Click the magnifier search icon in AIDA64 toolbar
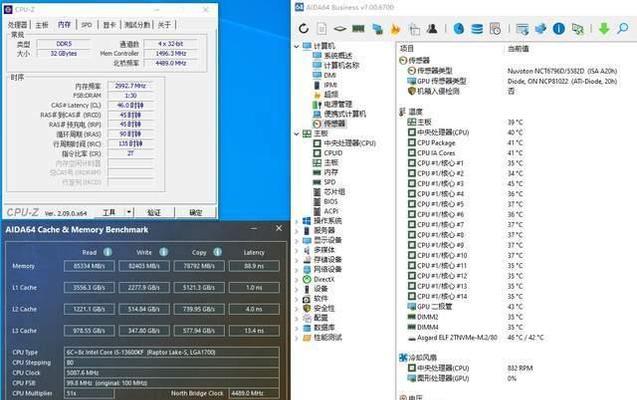This screenshot has height=400, width=637. click(x=622, y=28)
